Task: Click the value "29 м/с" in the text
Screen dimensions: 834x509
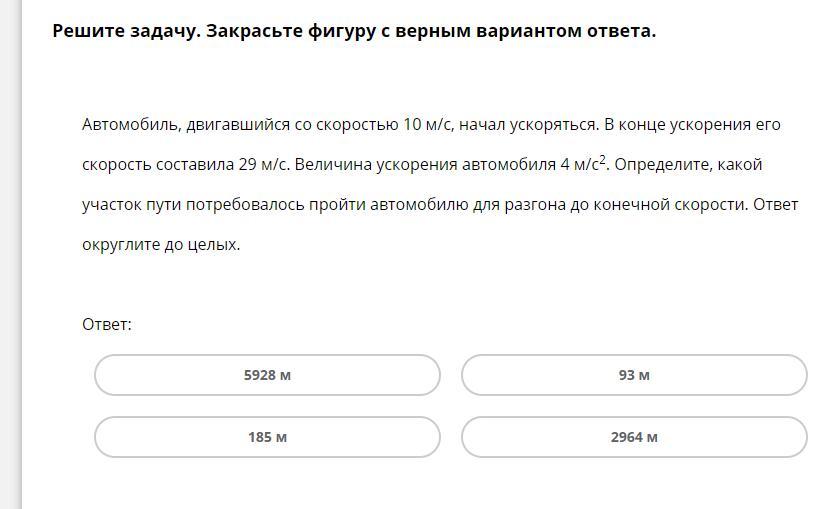Action: point(264,165)
